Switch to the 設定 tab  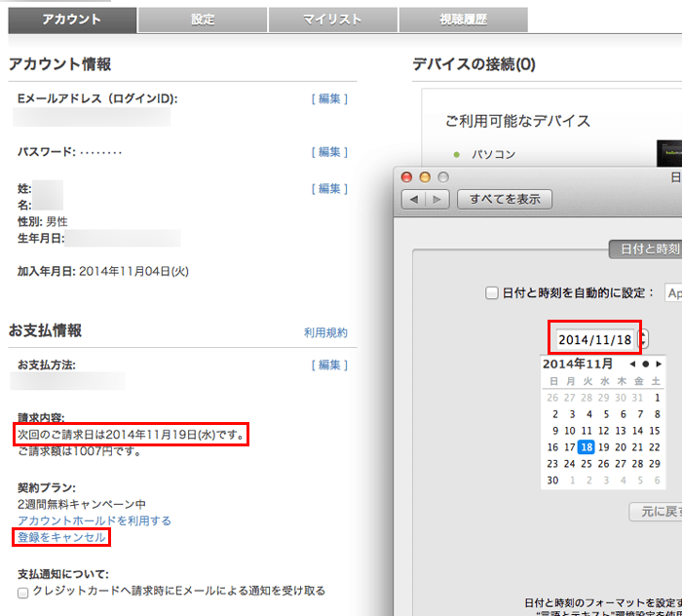pyautogui.click(x=203, y=19)
